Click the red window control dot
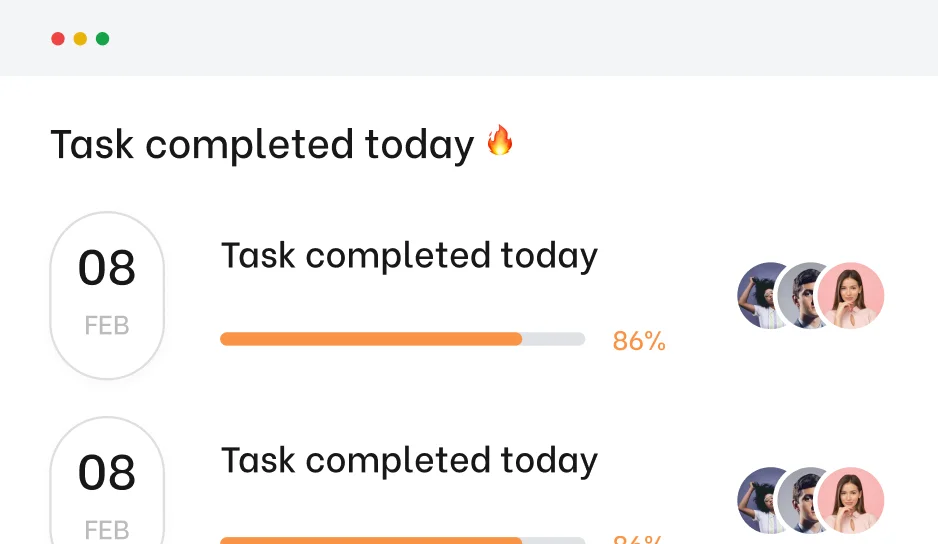938x544 pixels. point(58,39)
